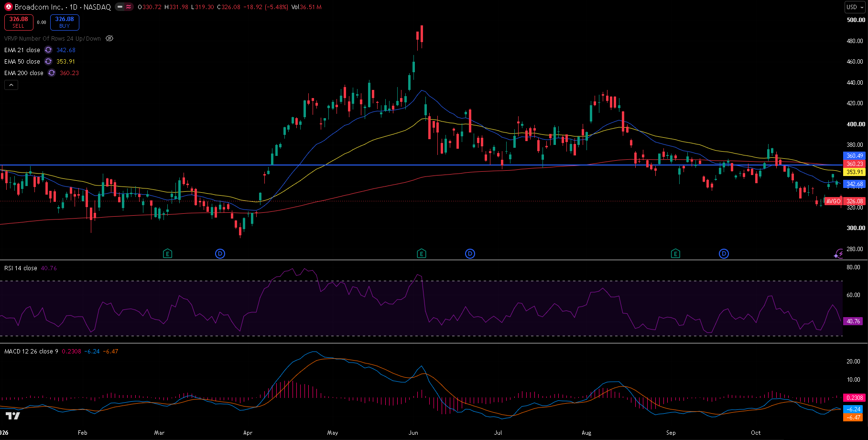Screen dimensions: 868x440
Task: Click the 326.08 SELL button
Action: point(19,22)
